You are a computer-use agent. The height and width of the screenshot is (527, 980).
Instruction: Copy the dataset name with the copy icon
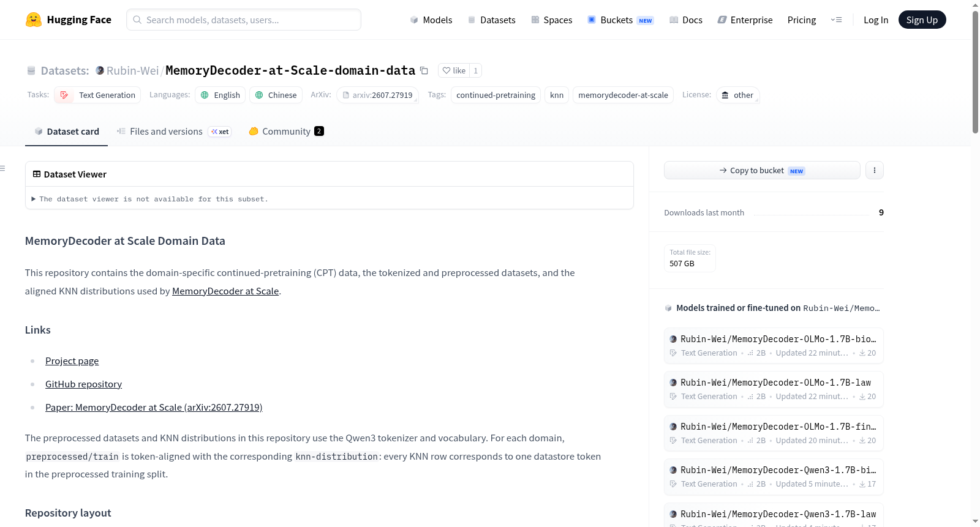[x=424, y=70]
